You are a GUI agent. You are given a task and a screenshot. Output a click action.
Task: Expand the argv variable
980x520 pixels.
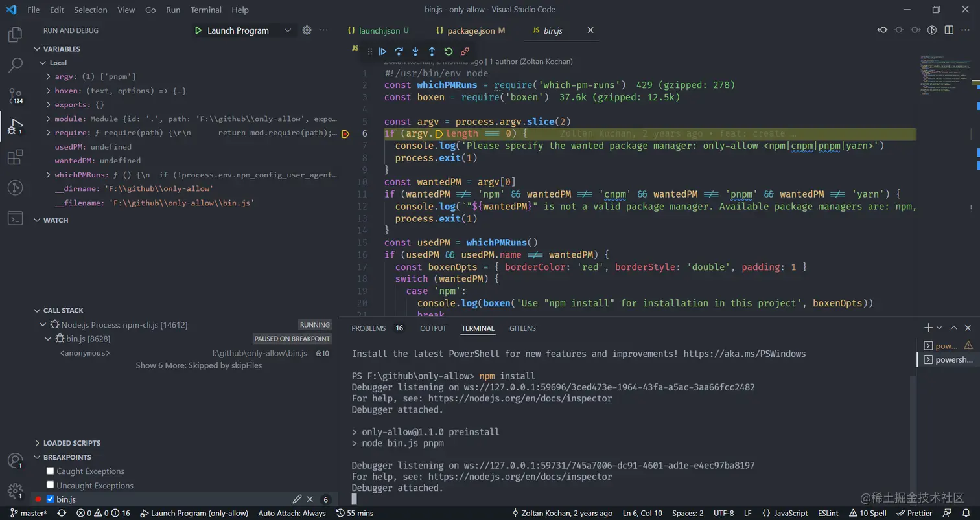pos(49,76)
